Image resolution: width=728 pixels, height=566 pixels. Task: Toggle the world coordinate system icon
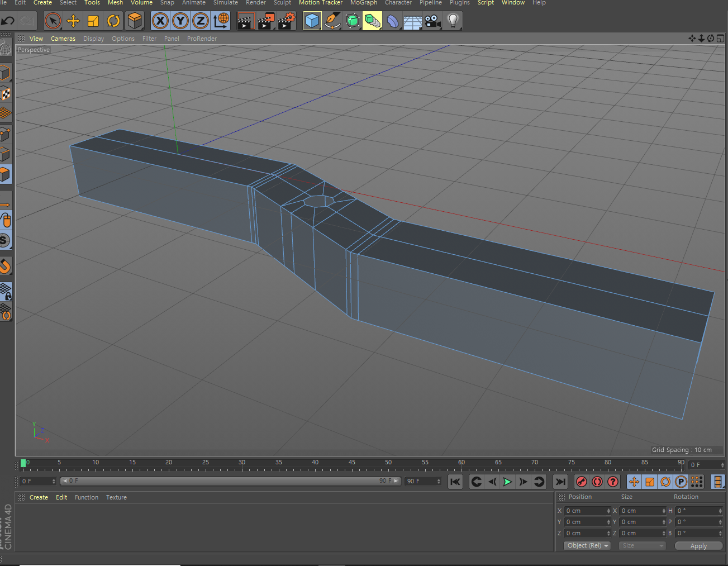coord(221,21)
